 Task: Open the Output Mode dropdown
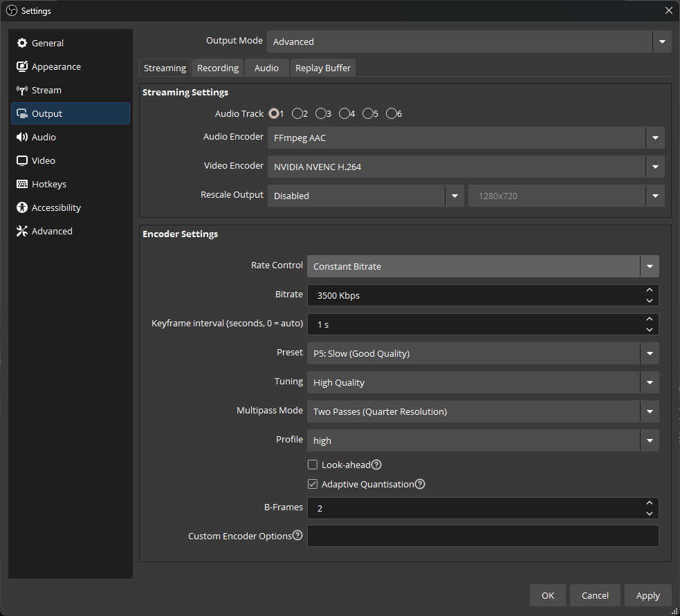tap(469, 41)
